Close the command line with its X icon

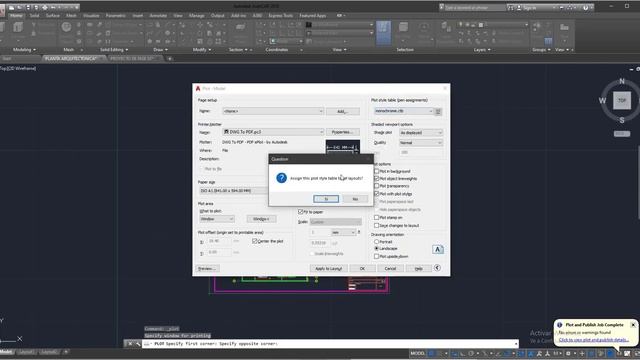click(130, 344)
